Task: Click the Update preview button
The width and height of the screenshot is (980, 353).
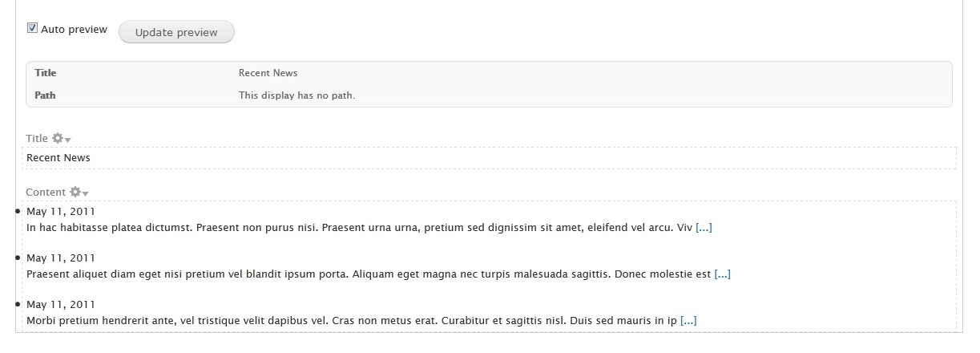Action: [176, 32]
